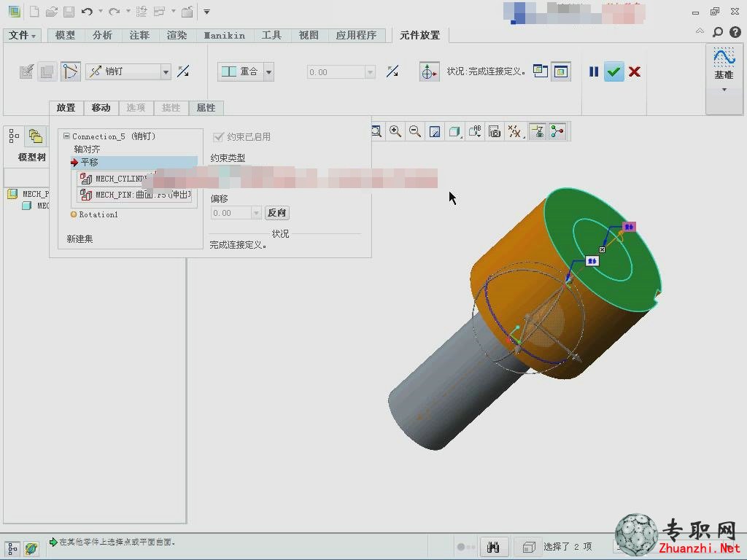
Task: Collapse the Connection_5 (销钉) tree node
Action: pos(66,136)
